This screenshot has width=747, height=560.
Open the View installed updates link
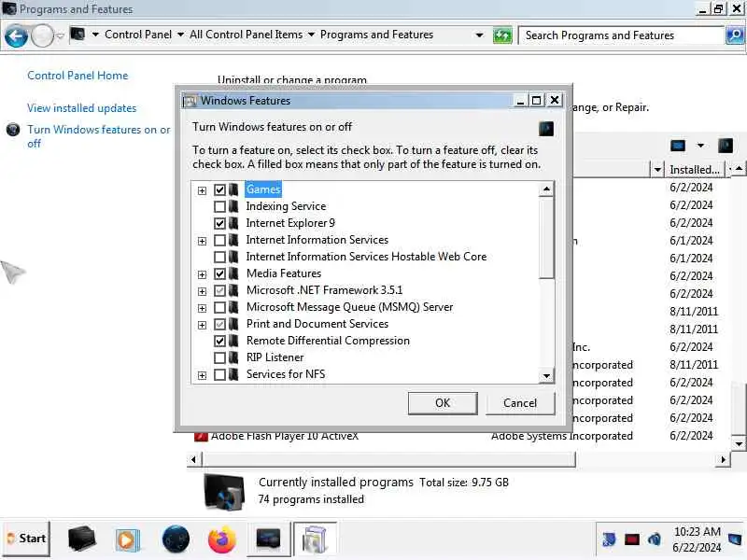(x=81, y=108)
